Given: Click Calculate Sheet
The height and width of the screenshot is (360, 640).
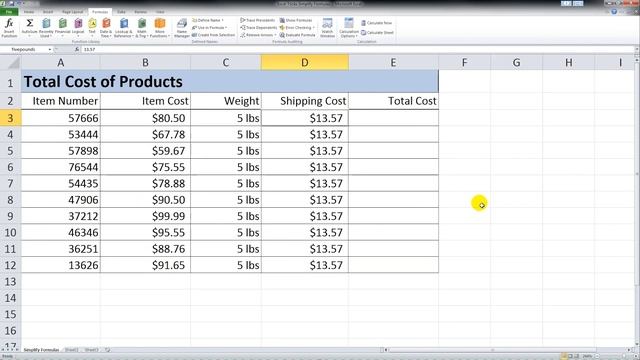Looking at the screenshot, I should [377, 32].
